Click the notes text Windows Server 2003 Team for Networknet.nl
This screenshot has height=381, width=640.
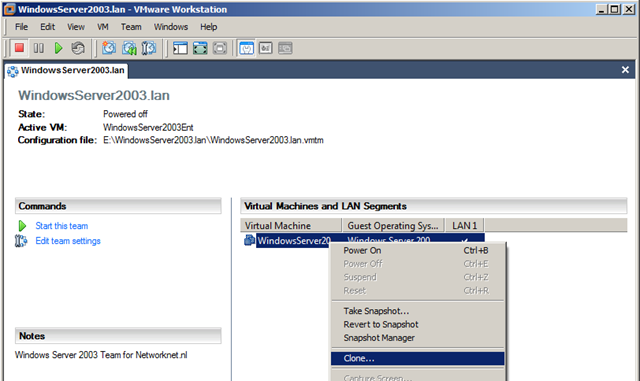(101, 355)
